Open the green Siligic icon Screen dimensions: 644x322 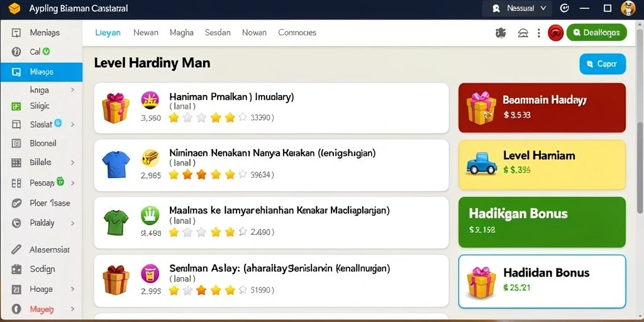[x=16, y=106]
